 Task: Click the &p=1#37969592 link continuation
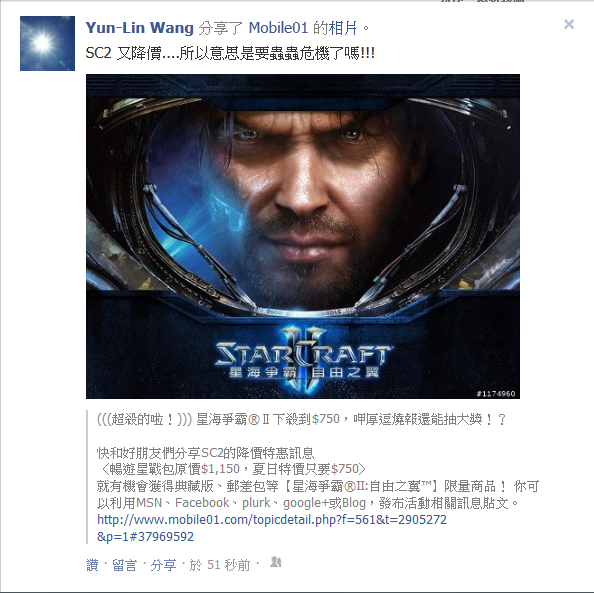tap(145, 536)
